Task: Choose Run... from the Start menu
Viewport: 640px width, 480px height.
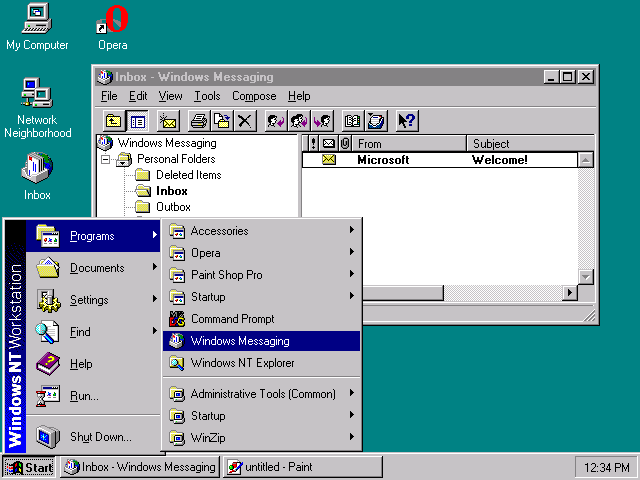Action: point(93,396)
